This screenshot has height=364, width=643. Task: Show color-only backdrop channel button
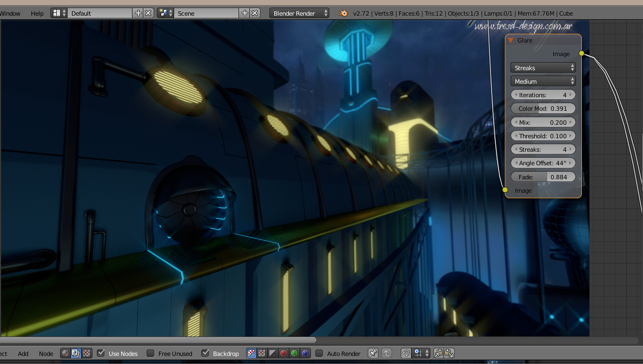(x=262, y=353)
